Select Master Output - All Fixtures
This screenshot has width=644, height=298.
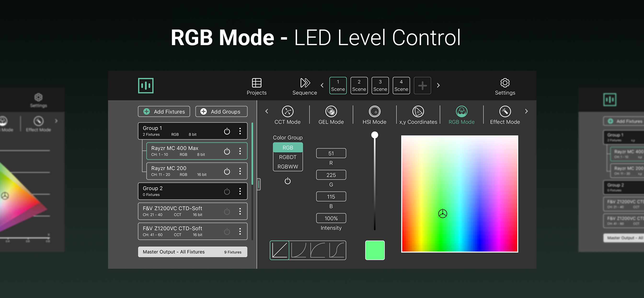192,252
